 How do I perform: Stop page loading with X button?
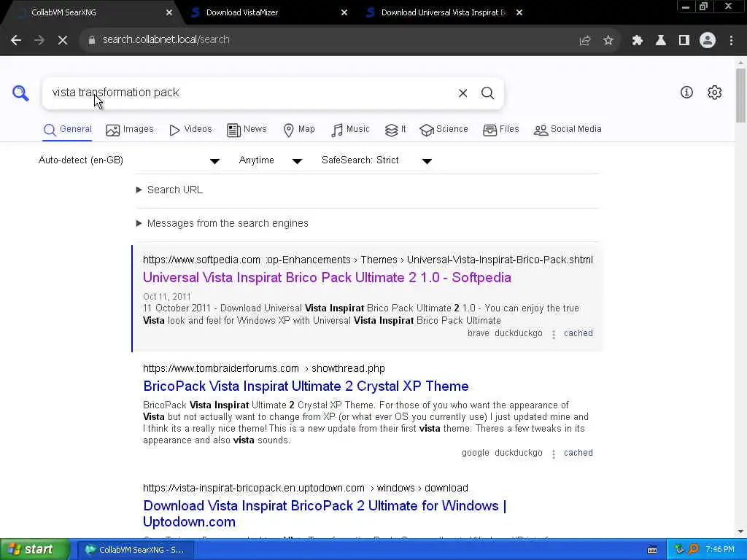point(63,40)
